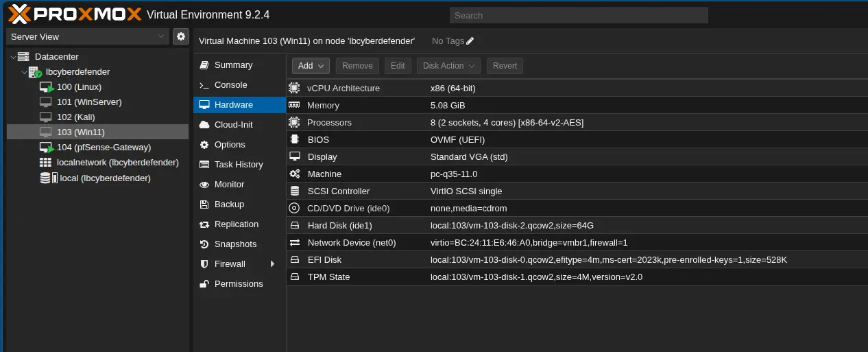This screenshot has width=868, height=352.
Task: Go to the Cloud-Init tab
Action: (x=239, y=125)
